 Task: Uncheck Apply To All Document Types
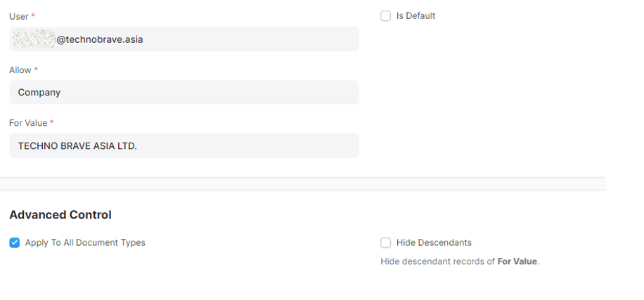coord(14,242)
